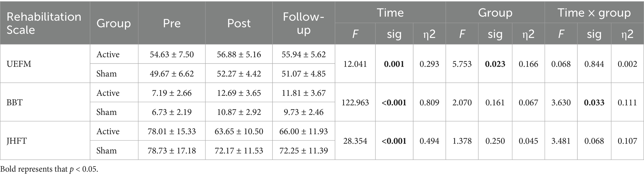Select the 12.69 ± 3.65 cell
The image size is (644, 176).
tap(239, 93)
